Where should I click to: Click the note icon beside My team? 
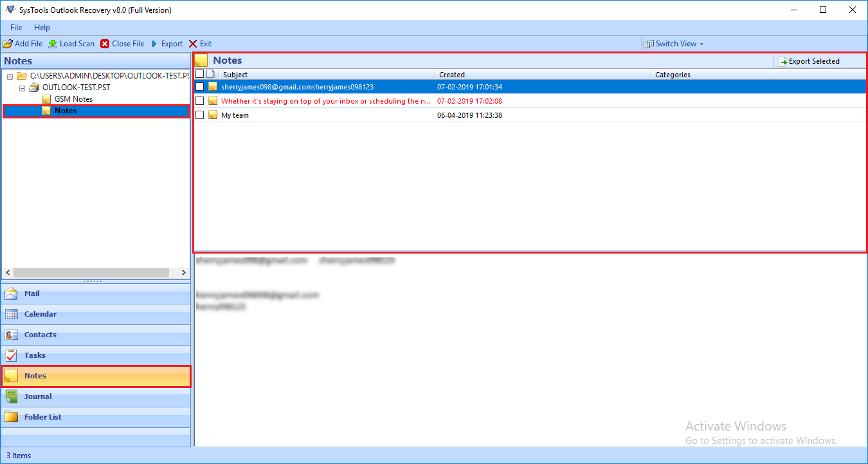tap(213, 115)
